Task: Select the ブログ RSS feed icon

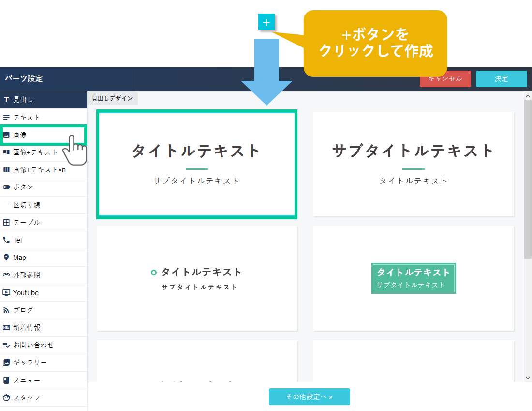Action: click(6, 310)
